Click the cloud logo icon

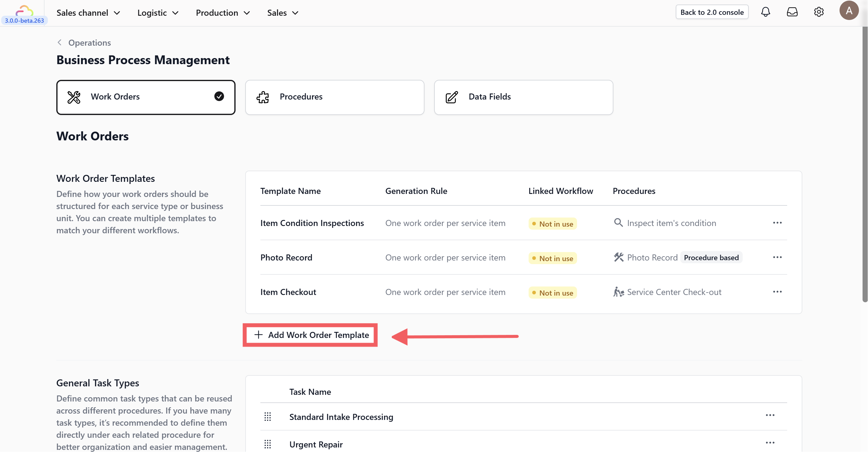(24, 10)
